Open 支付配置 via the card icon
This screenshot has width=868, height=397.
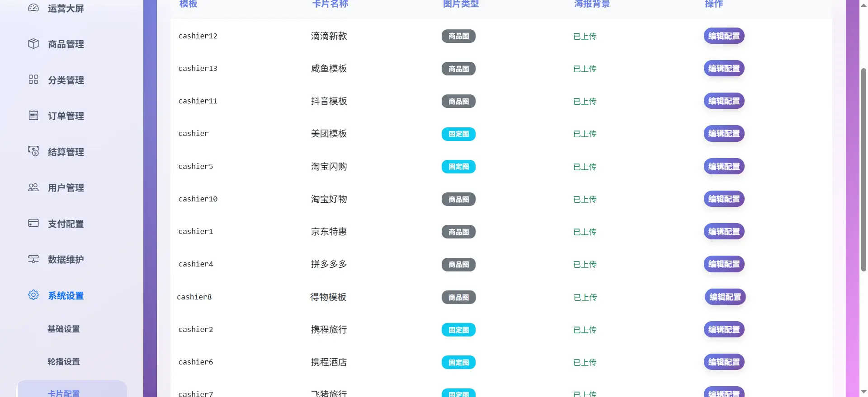pos(33,223)
